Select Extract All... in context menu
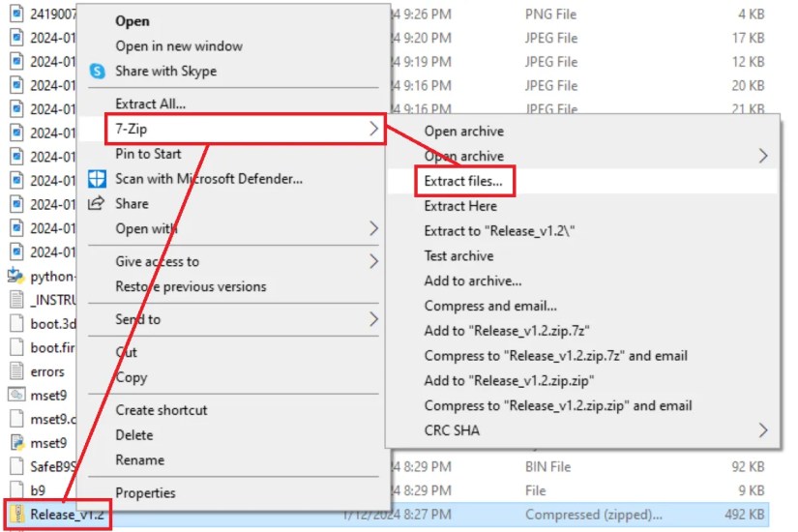Image resolution: width=798 pixels, height=532 pixels. pyautogui.click(x=150, y=103)
